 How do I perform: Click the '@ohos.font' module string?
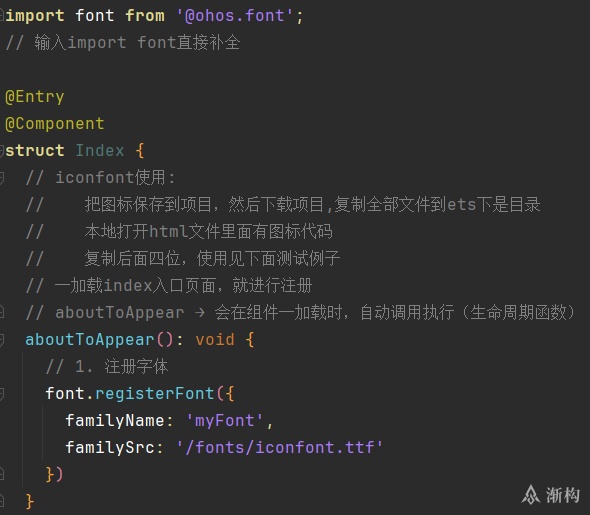click(234, 16)
